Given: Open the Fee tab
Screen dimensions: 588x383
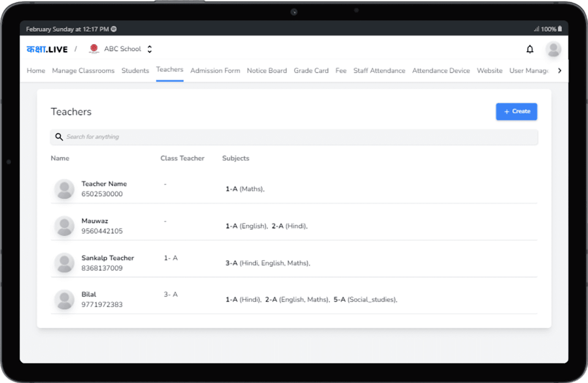Looking at the screenshot, I should pos(341,71).
